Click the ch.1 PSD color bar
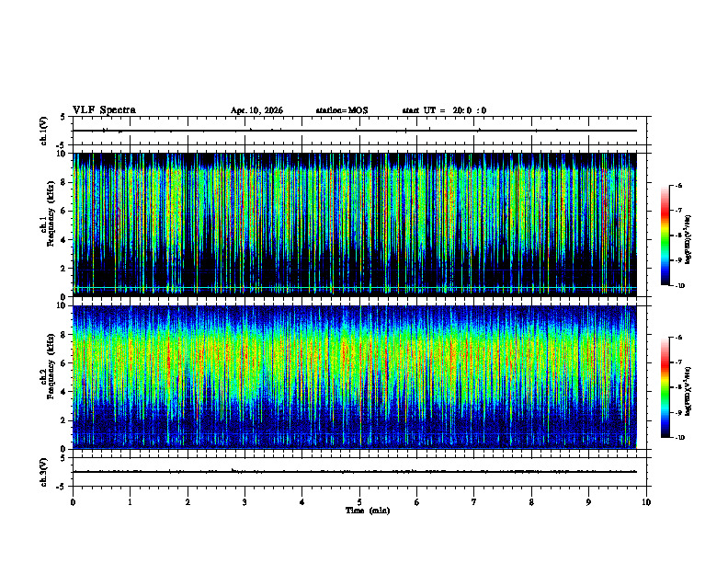Image resolution: width=728 pixels, height=563 pixels. pos(665,236)
